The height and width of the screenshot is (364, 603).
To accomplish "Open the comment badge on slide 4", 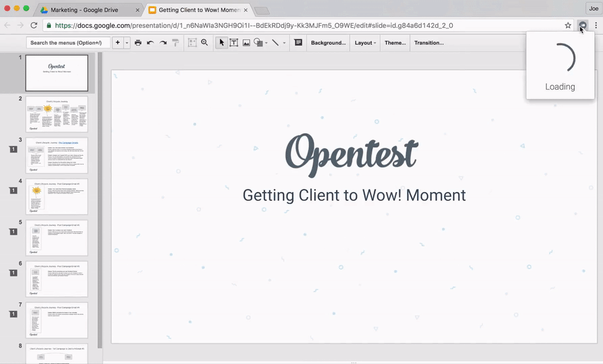I will (x=13, y=190).
